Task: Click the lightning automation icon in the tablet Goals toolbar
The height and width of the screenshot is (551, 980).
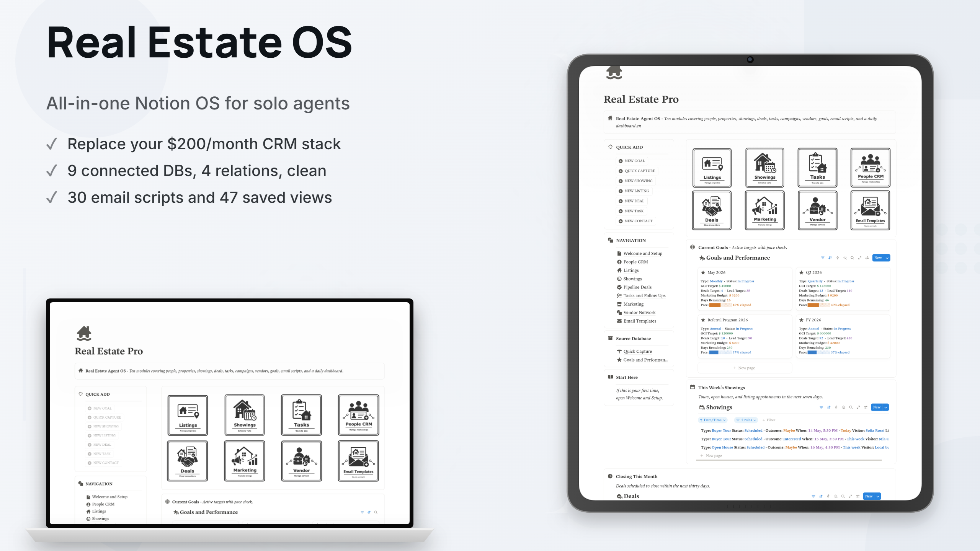Action: [838, 258]
